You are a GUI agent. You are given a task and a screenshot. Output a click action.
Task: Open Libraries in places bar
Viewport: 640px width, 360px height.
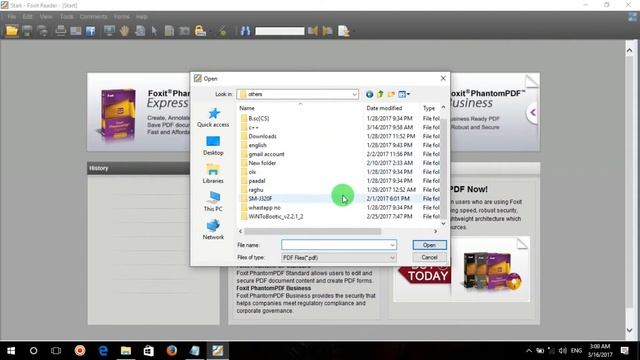pos(213,173)
